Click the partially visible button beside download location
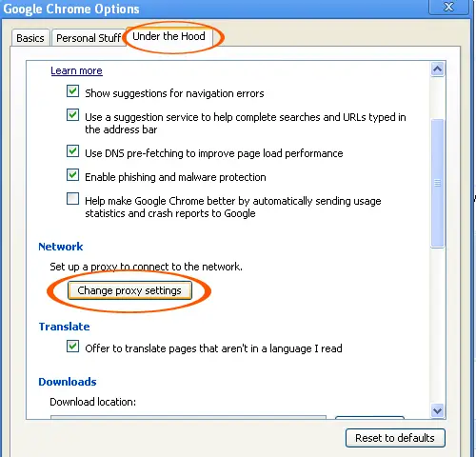The height and width of the screenshot is (457, 476). (369, 417)
